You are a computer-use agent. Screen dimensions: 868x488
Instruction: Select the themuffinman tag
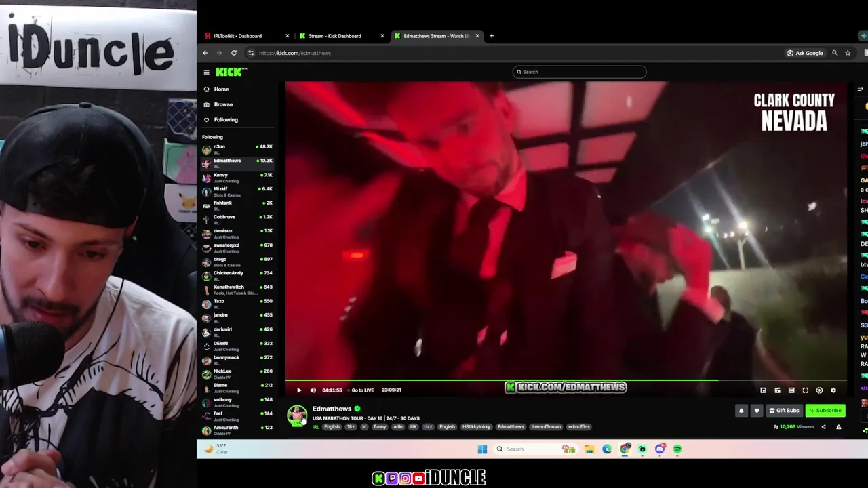click(x=546, y=427)
